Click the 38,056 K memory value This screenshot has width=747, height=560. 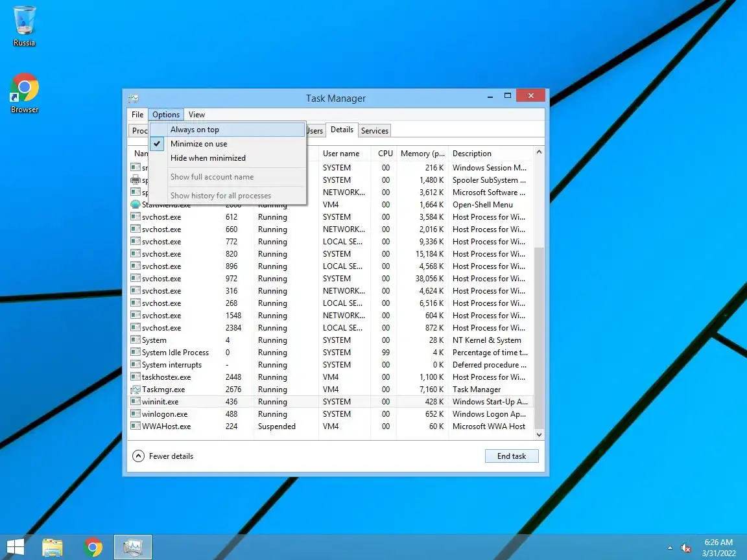[x=429, y=279]
